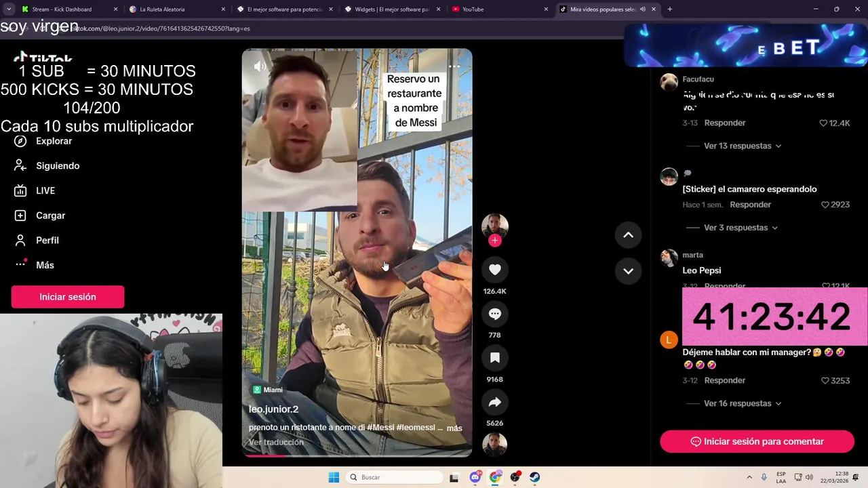
Task: Open Más menu in sidebar
Action: pos(34,265)
